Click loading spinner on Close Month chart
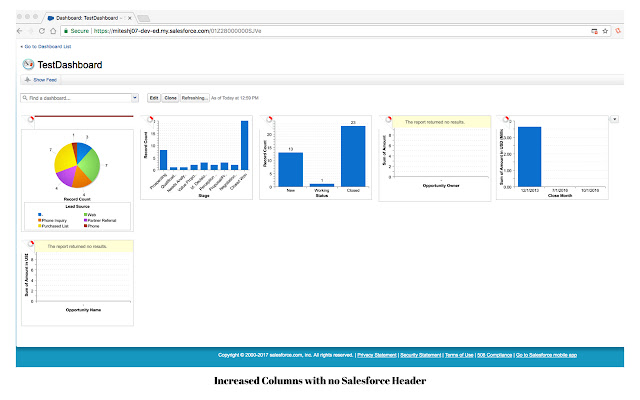This screenshot has height=400, width=640. (506, 119)
